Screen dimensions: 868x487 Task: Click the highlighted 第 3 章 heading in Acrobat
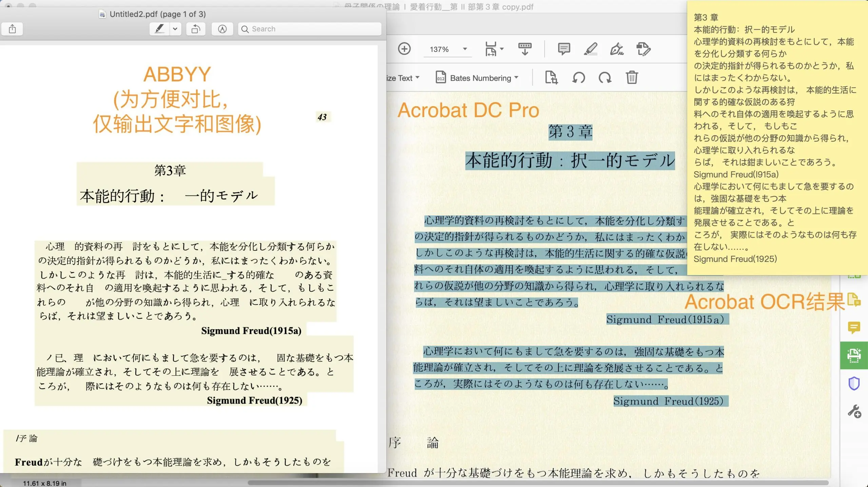pos(570,132)
